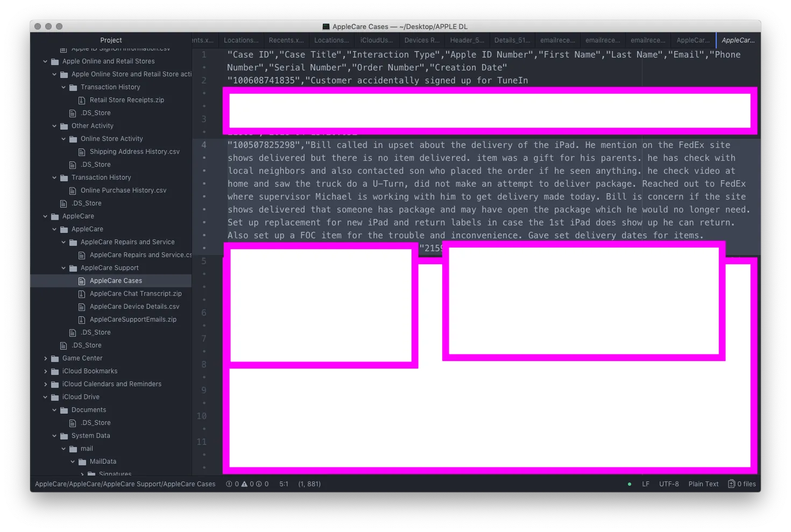Screen dimensions: 791x532
Task: Switch to the Recents.x... tab
Action: (x=286, y=40)
